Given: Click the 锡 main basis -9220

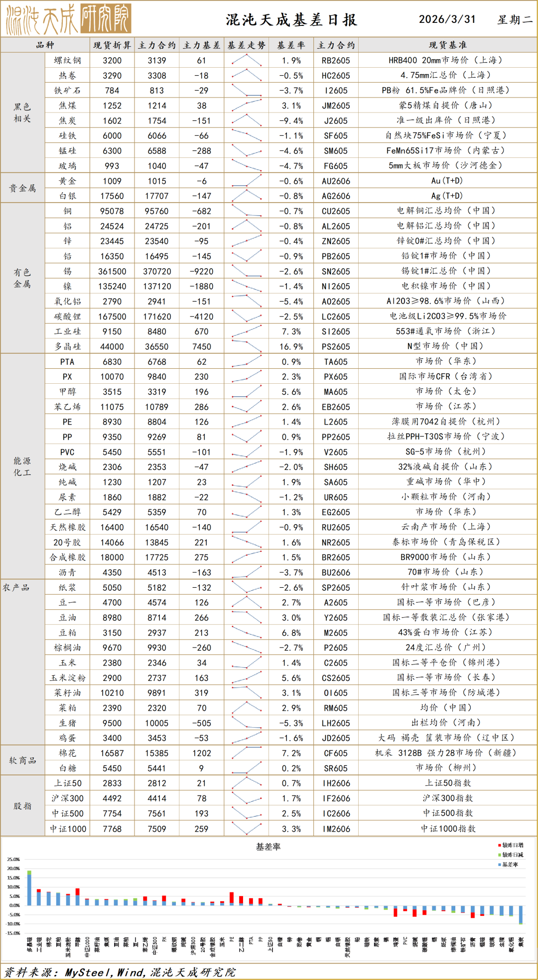Looking at the screenshot, I should (202, 271).
